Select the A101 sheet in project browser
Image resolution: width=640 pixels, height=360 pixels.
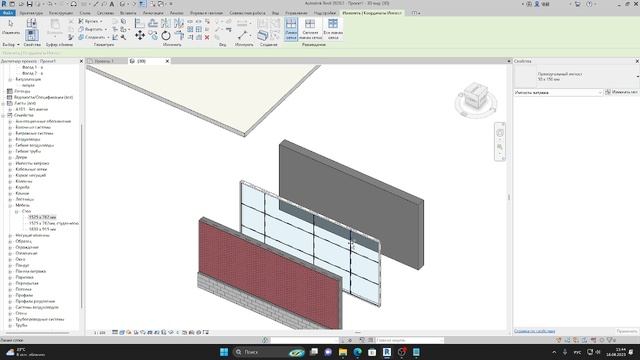click(x=31, y=109)
